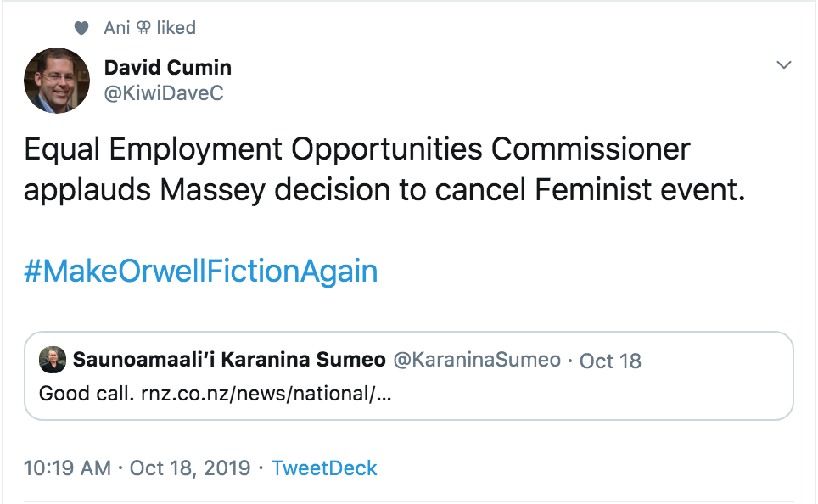Click the Oct 18 date in quoted tweet
This screenshot has width=818, height=504.
point(610,361)
